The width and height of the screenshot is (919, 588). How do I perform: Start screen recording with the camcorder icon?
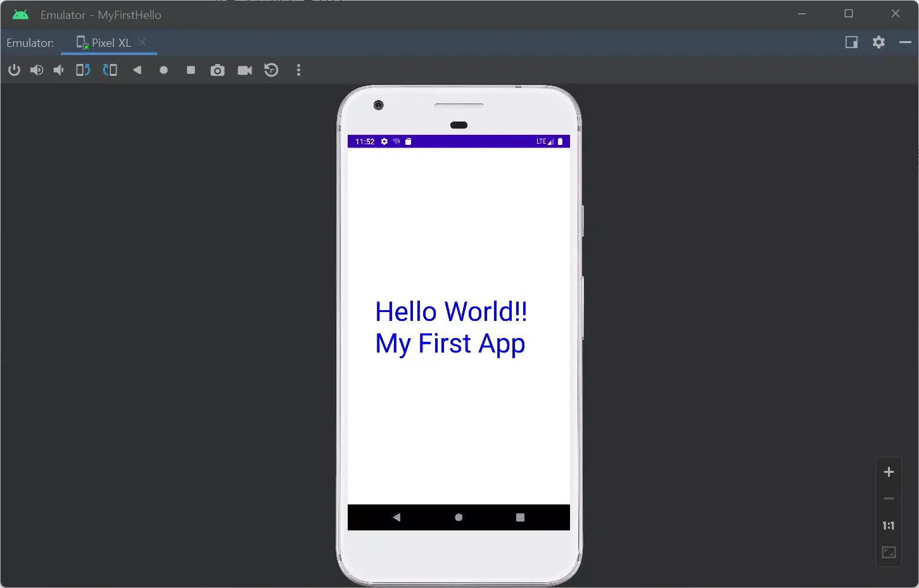[244, 70]
